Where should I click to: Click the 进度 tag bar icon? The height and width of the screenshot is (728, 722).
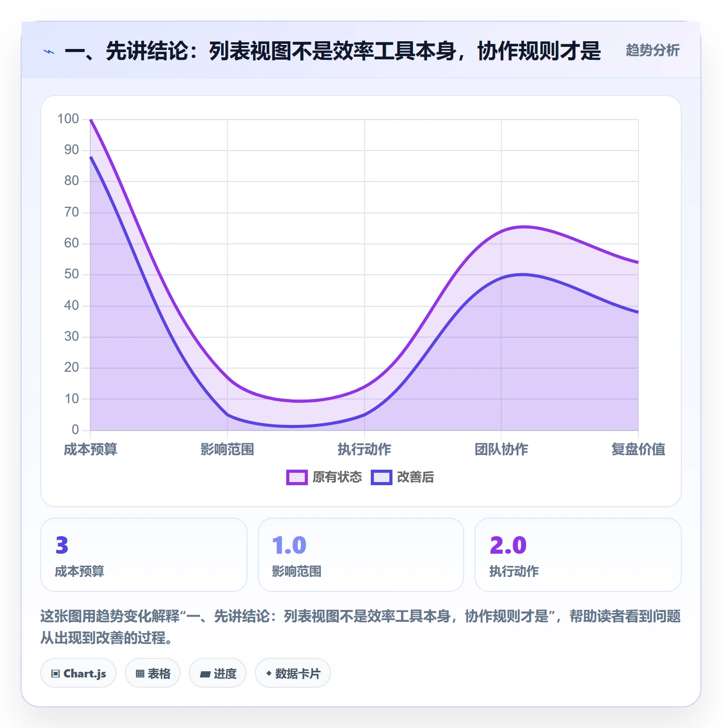coord(205,674)
